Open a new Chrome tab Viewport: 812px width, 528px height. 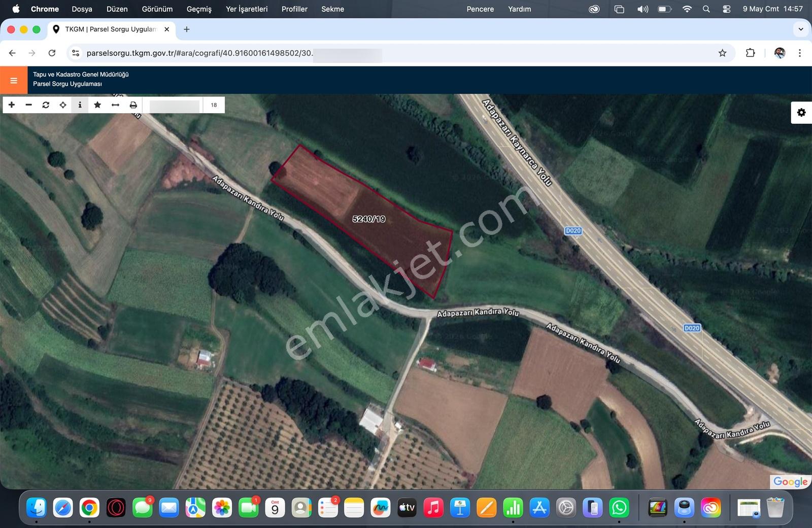click(187, 29)
